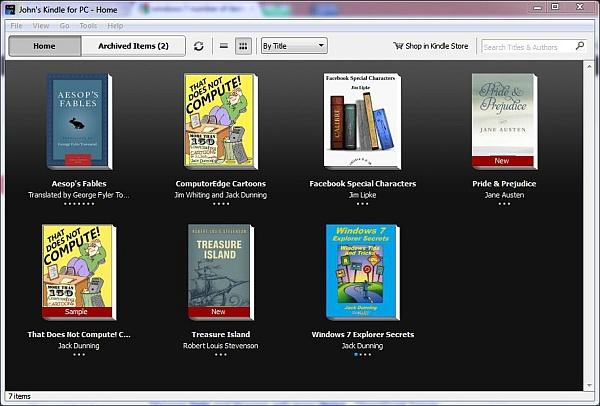The height and width of the screenshot is (406, 600).
Task: Click the Aesop's Fables title text
Action: 79,184
